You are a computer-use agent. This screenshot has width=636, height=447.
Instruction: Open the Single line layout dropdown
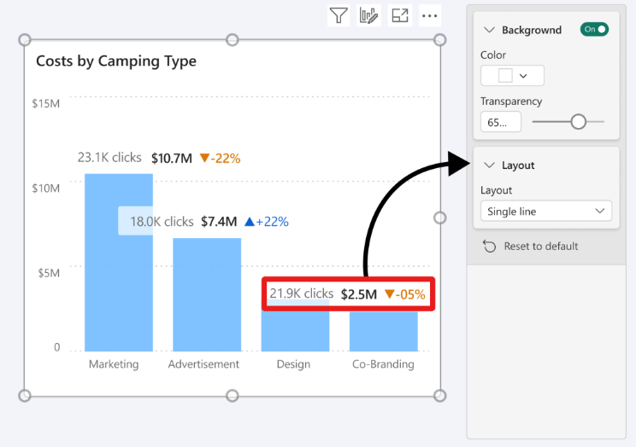[x=546, y=211]
